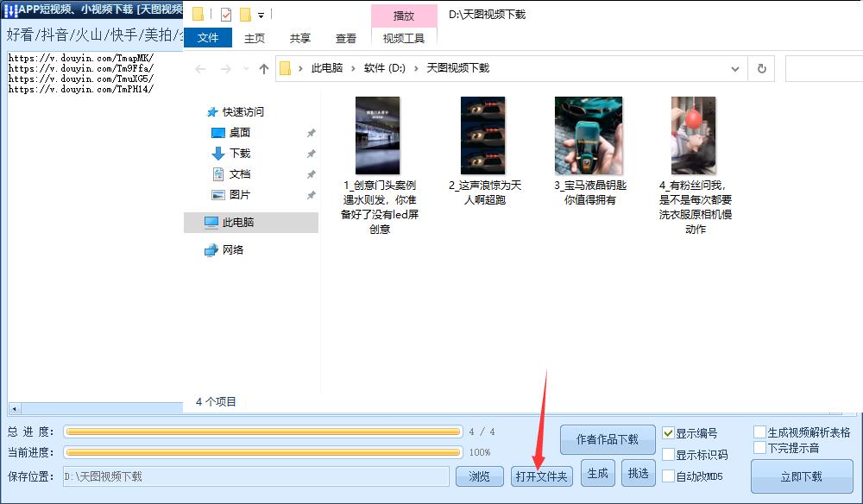Click the new folder icon in quick access toolbar
863x504 pixels.
pyautogui.click(x=197, y=14)
